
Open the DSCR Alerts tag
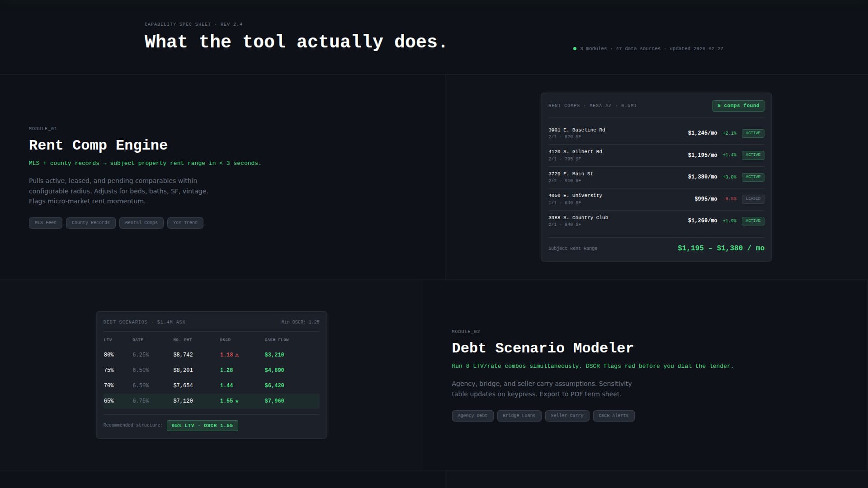(613, 416)
